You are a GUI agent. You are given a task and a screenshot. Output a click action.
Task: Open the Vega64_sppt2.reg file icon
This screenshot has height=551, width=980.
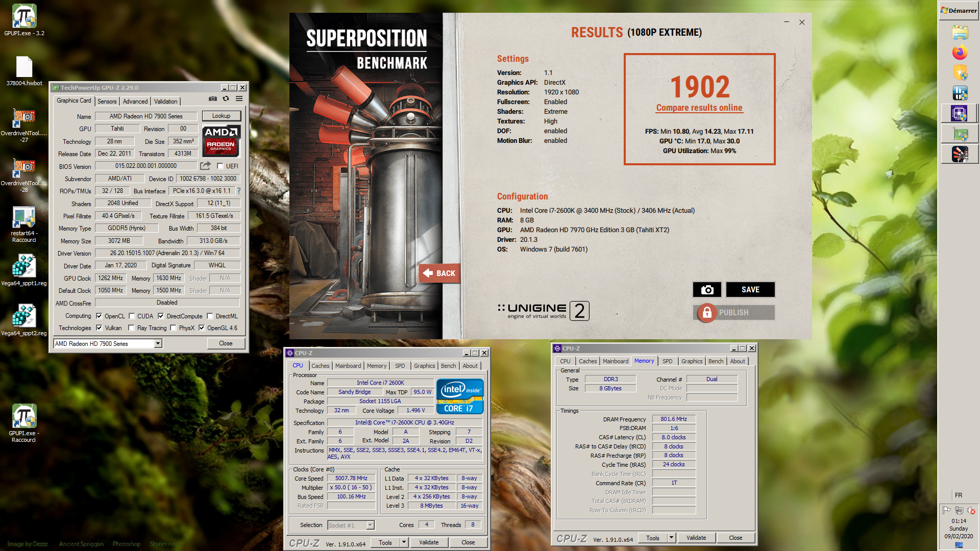coord(24,320)
